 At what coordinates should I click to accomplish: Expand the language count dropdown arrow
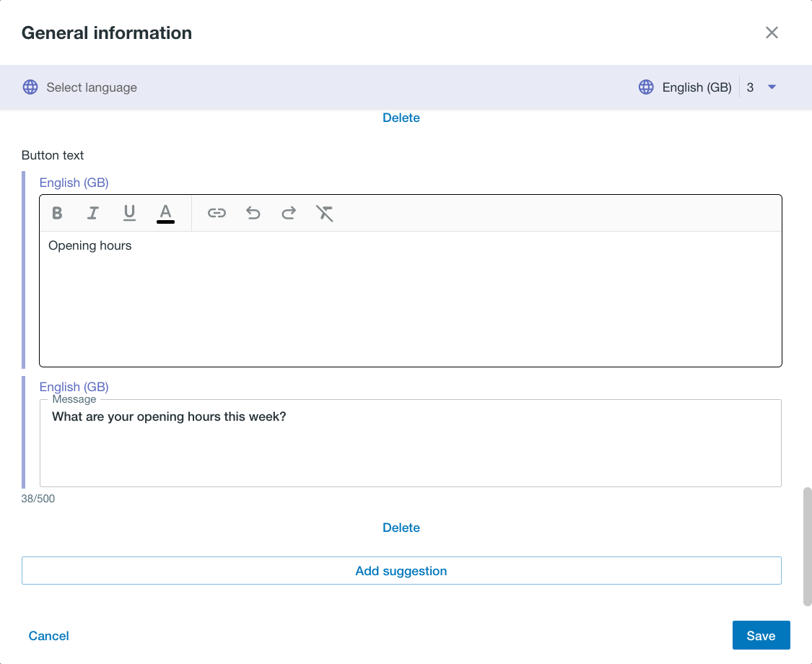coord(772,87)
